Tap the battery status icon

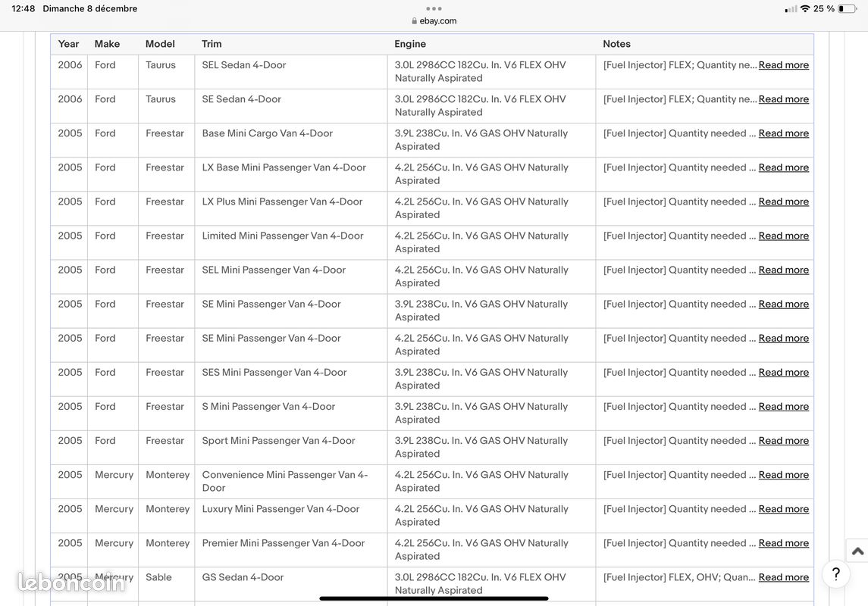tap(847, 8)
